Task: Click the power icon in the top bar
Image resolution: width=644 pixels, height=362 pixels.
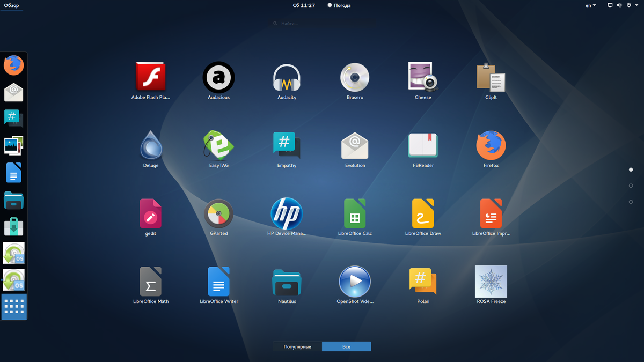Action: pyautogui.click(x=628, y=5)
